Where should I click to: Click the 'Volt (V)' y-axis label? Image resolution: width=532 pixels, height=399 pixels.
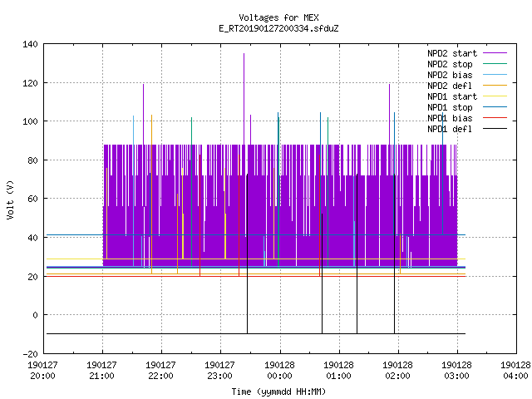(x=11, y=200)
